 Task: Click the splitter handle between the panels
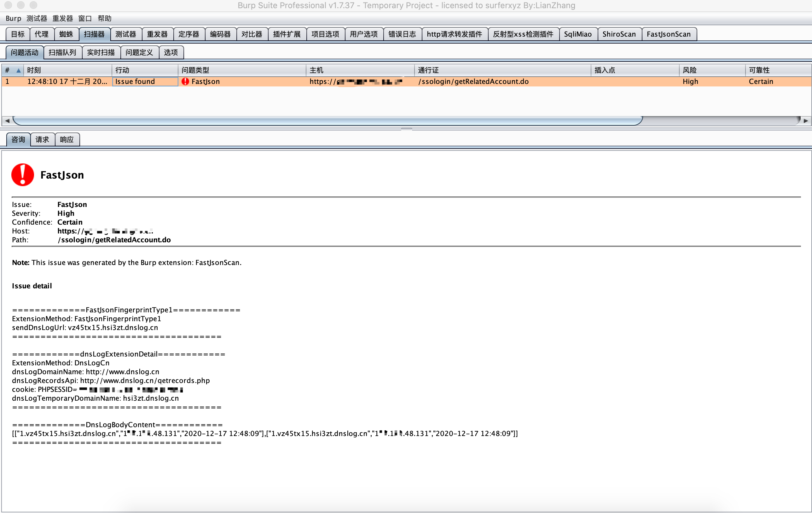406,129
